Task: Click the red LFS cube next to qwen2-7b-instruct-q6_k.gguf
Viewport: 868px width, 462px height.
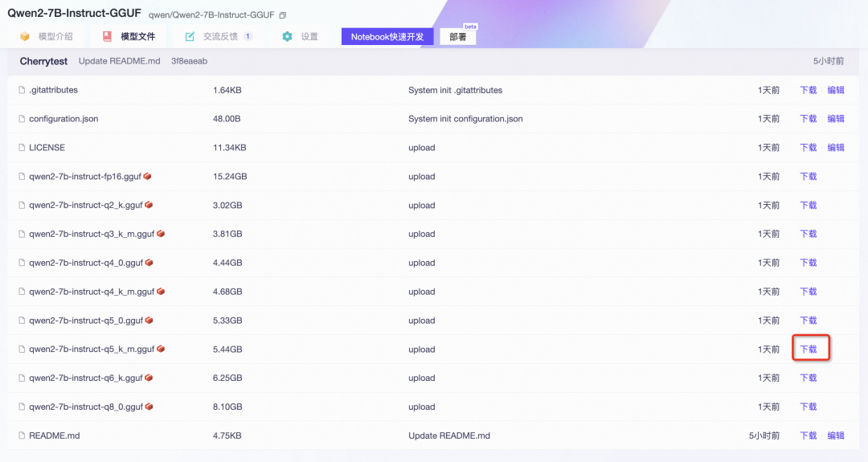Action: pos(149,378)
